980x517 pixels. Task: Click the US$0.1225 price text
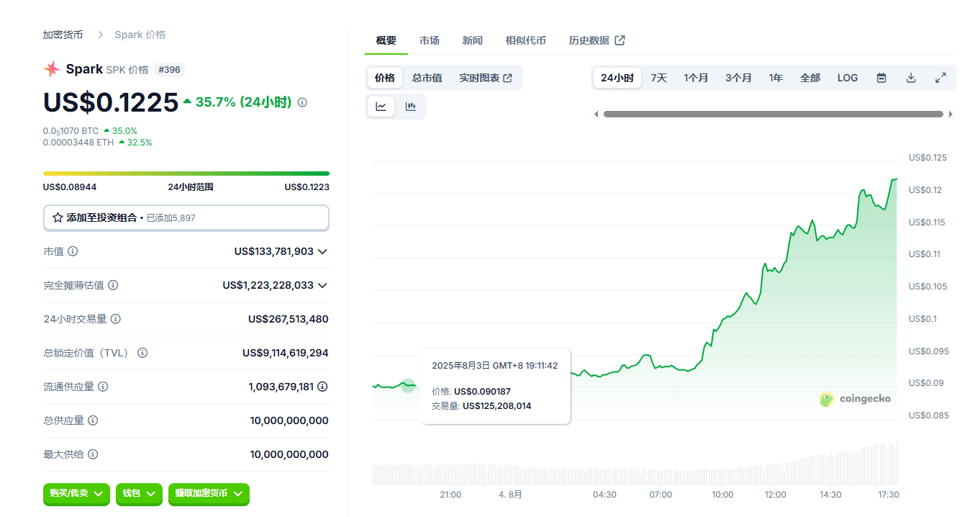click(x=111, y=102)
